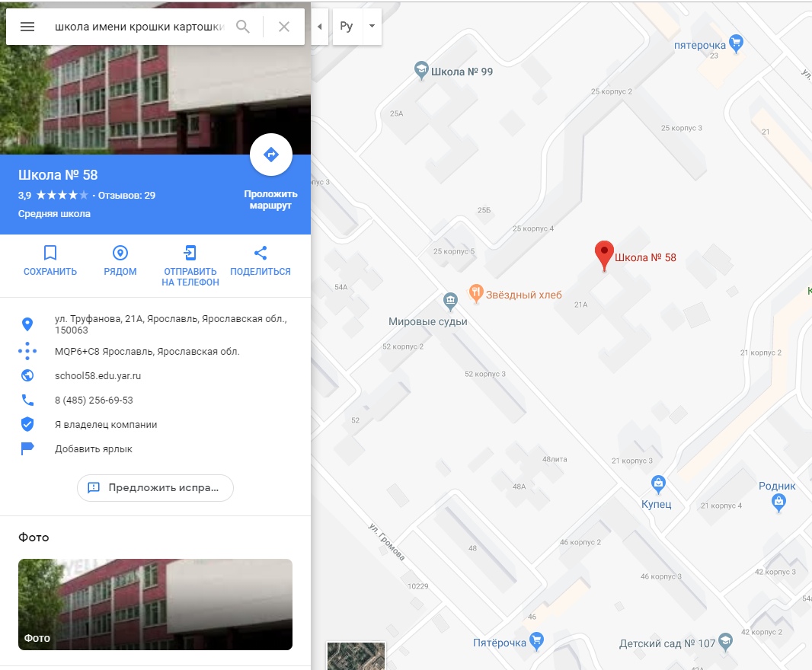Click phone number 8 (485) 256-69-53
812x670 pixels.
[94, 400]
